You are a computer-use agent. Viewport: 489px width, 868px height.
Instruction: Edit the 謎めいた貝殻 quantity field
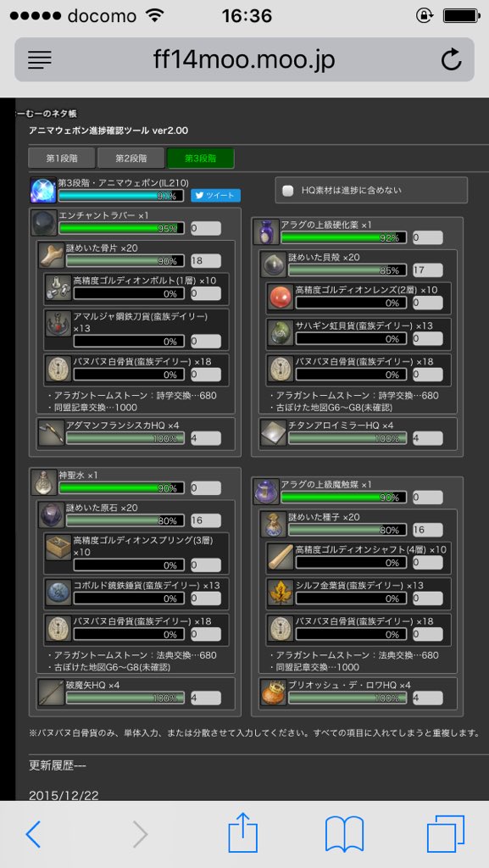pyautogui.click(x=428, y=270)
